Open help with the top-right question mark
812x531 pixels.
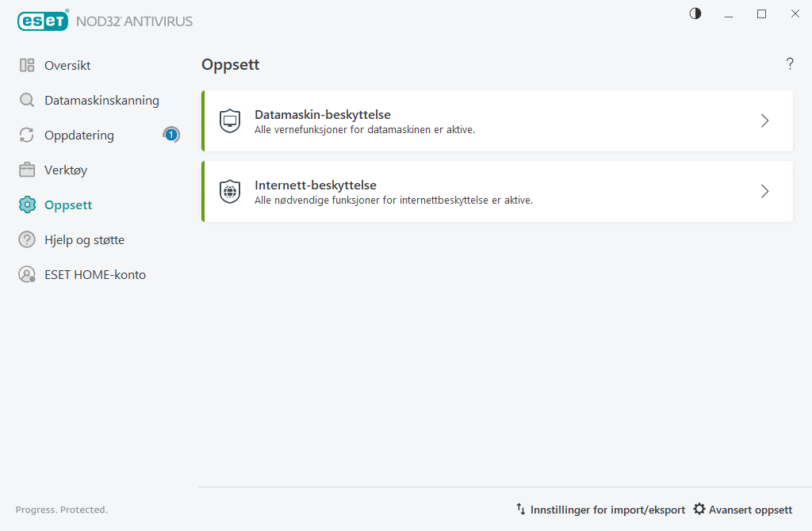(790, 64)
